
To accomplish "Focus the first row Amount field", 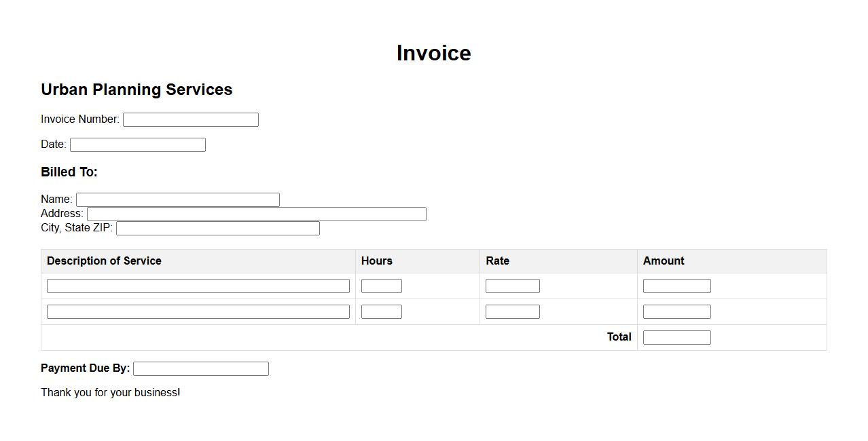I will (676, 286).
